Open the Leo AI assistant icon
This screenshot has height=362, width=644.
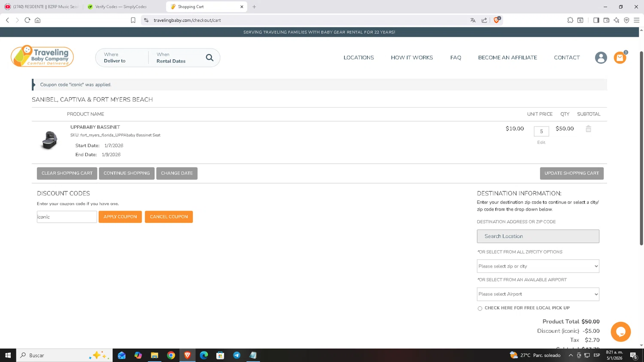pyautogui.click(x=617, y=20)
